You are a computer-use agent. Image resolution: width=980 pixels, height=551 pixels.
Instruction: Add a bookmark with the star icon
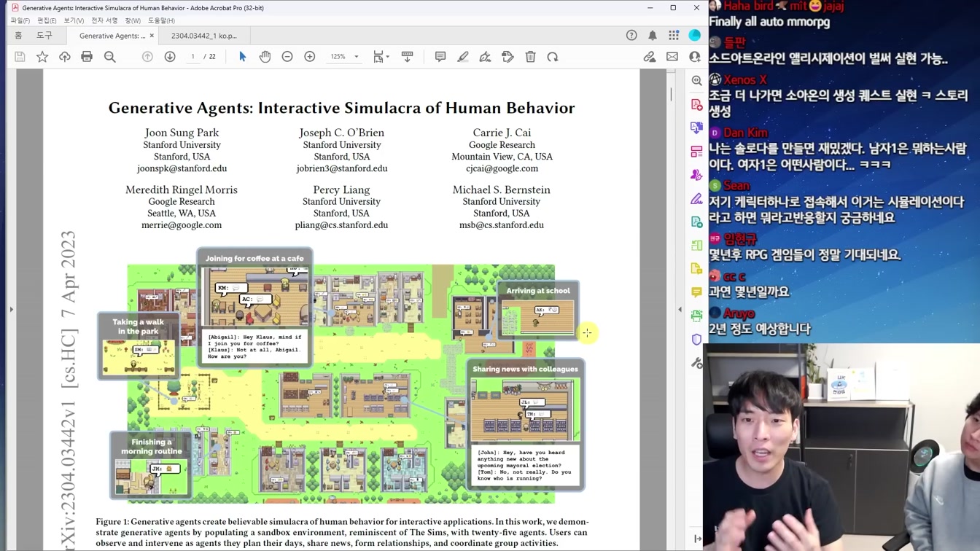point(42,57)
